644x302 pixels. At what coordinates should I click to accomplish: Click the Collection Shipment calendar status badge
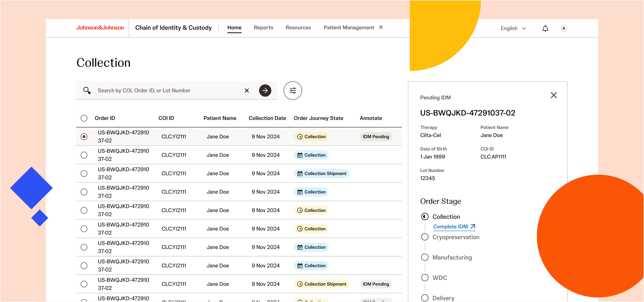click(321, 173)
